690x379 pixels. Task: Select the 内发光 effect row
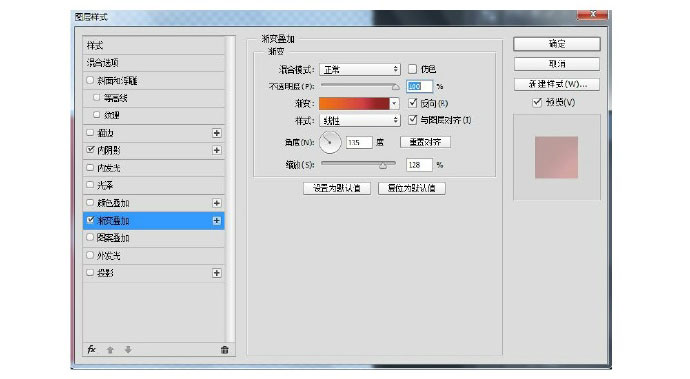[x=154, y=168]
